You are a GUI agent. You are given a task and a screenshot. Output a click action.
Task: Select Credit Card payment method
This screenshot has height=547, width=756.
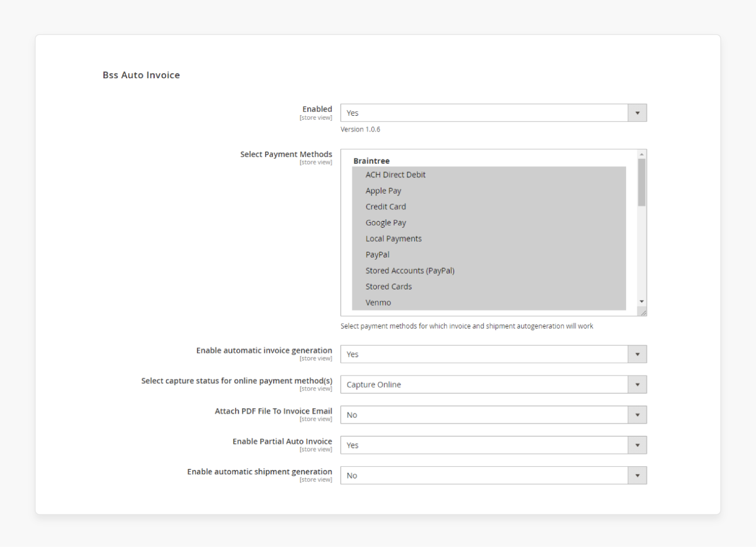coord(489,206)
